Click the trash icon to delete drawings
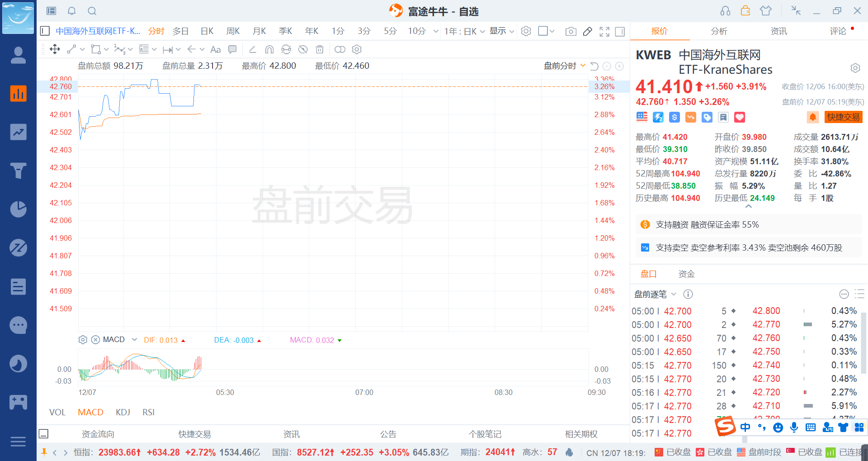Viewport: 868px width, 461px height. click(320, 49)
